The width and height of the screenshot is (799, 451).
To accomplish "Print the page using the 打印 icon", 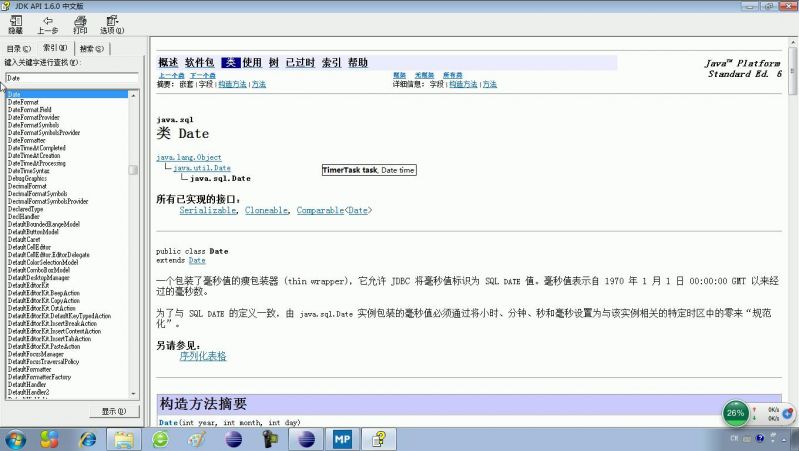I will click(x=80, y=24).
